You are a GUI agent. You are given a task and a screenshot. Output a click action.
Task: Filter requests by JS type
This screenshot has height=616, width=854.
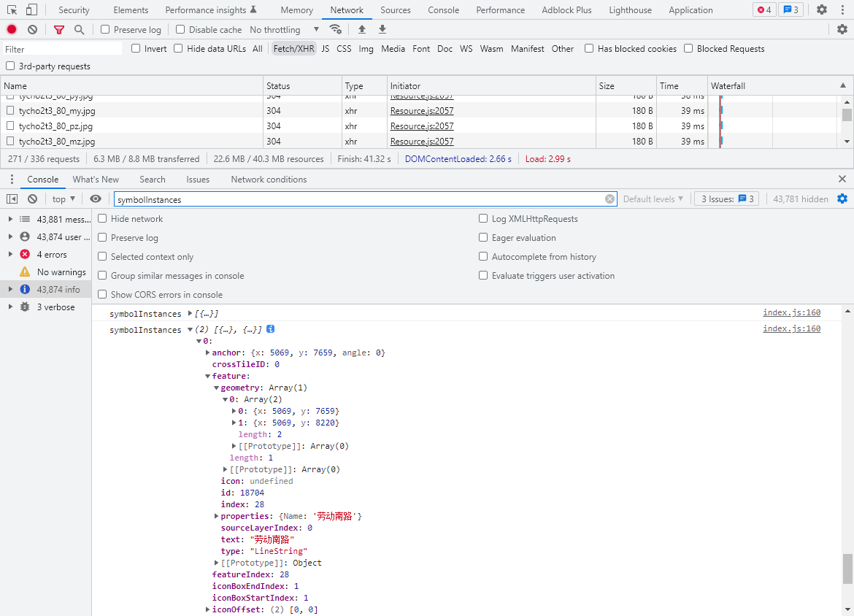[325, 48]
